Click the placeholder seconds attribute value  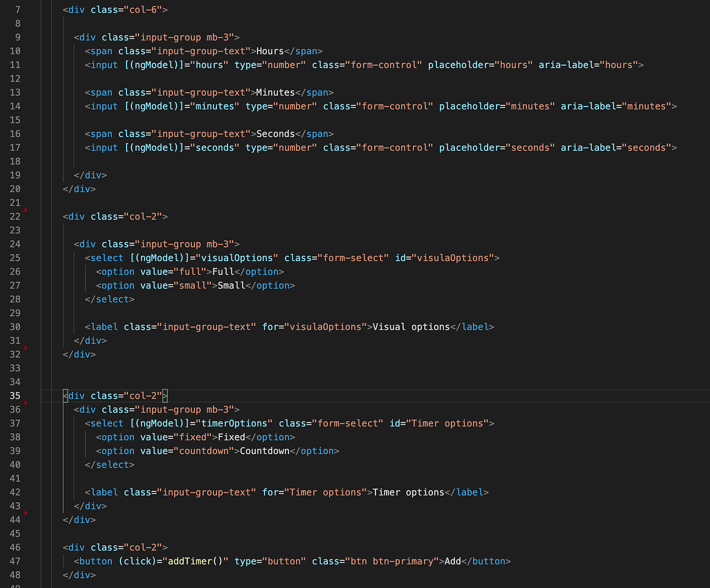[x=531, y=148]
